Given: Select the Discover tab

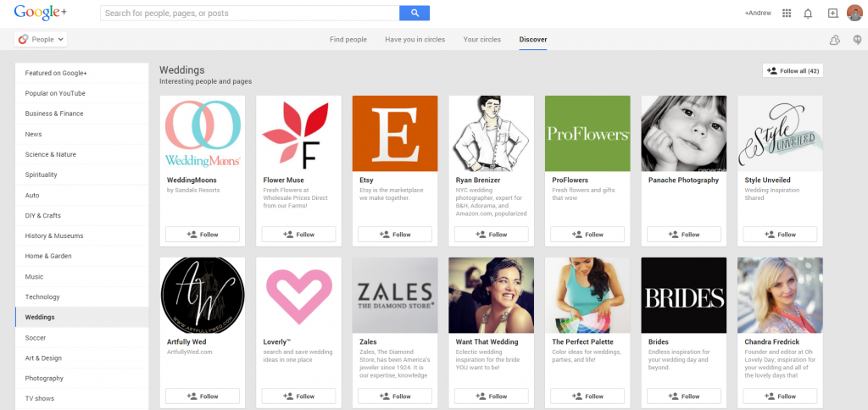Looking at the screenshot, I should (x=533, y=39).
